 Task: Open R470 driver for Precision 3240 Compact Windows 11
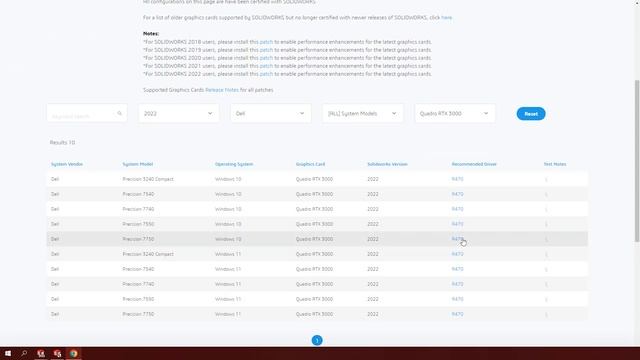[x=457, y=254]
